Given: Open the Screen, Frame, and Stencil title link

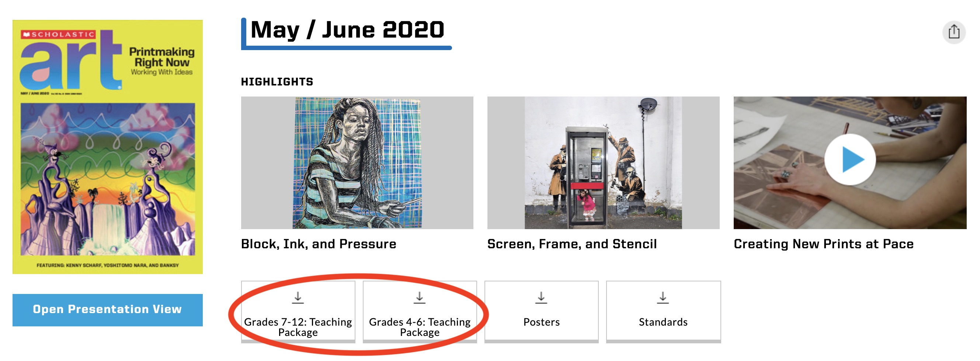Looking at the screenshot, I should pos(572,244).
